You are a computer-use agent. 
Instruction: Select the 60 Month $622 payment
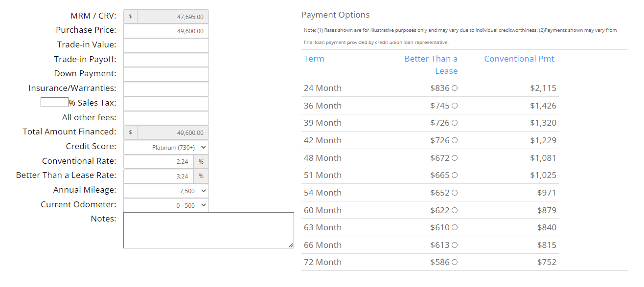tap(455, 210)
